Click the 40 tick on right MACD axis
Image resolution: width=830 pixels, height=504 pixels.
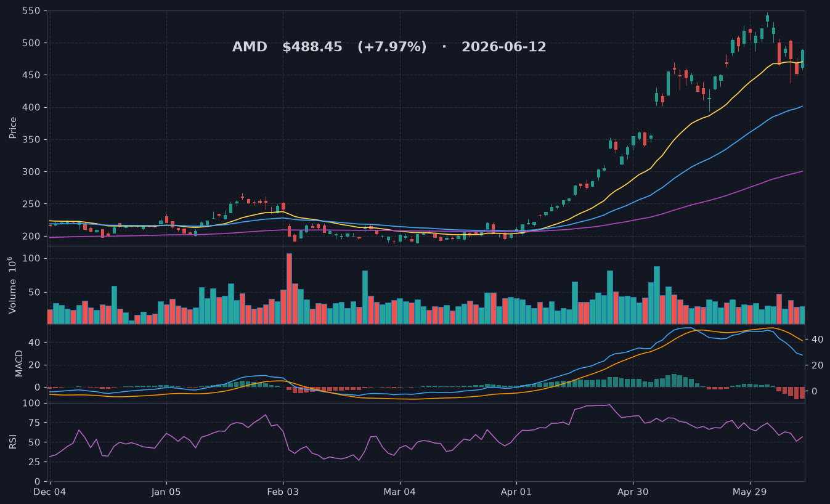[817, 339]
